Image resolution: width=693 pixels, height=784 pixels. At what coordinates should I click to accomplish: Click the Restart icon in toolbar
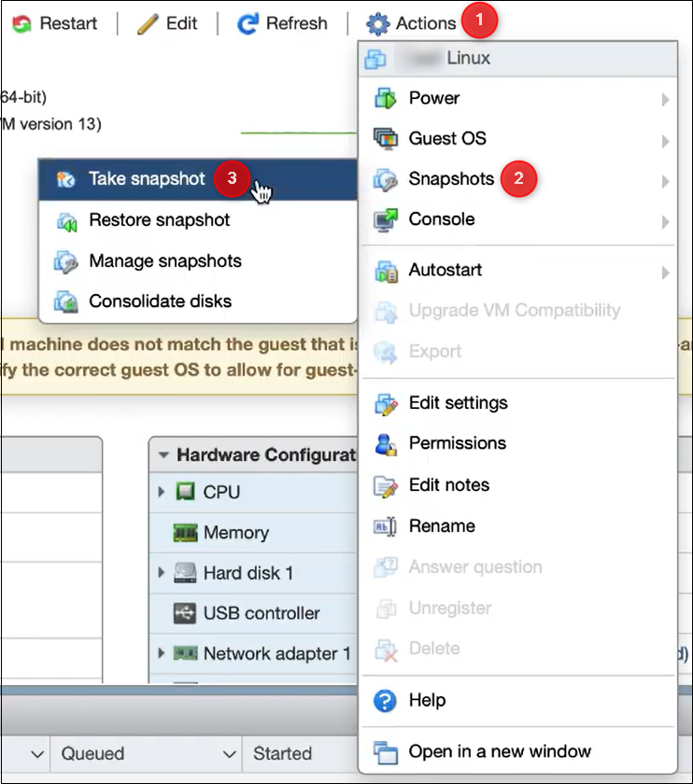(21, 23)
